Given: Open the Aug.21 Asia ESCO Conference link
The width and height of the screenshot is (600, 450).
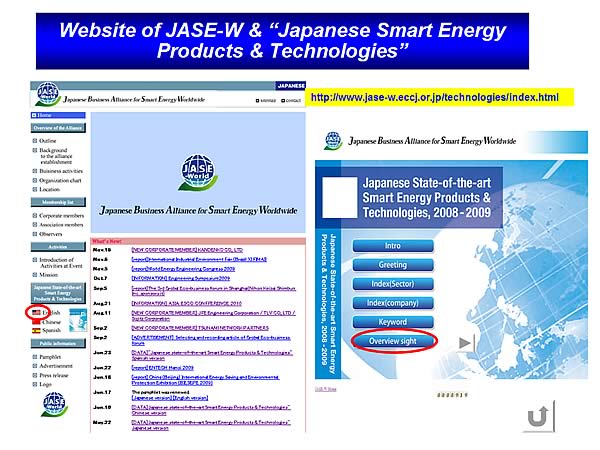Looking at the screenshot, I should (186, 303).
